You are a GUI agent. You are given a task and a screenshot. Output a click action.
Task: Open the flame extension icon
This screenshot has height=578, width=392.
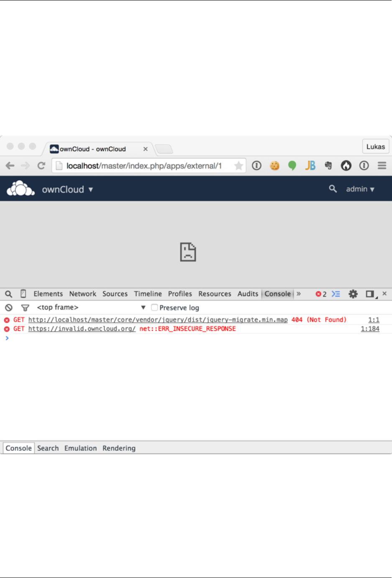click(x=346, y=166)
